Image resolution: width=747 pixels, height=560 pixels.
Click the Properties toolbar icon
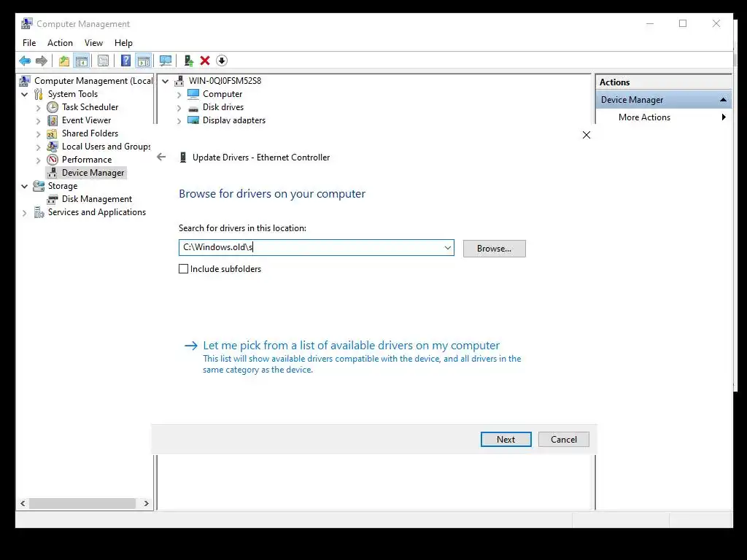(x=103, y=61)
